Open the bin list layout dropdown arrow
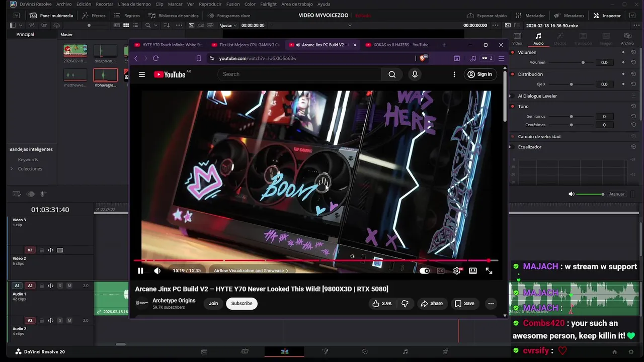The width and height of the screenshot is (644, 362). click(x=21, y=25)
